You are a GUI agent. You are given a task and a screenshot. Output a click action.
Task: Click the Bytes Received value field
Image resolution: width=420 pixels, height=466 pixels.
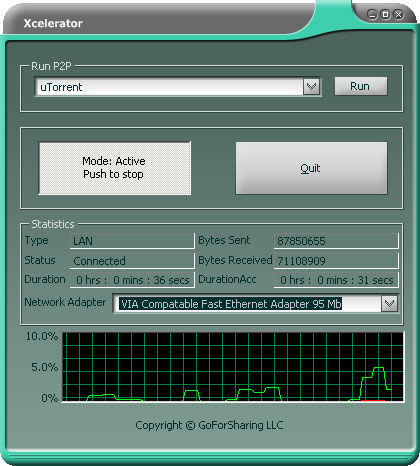tap(336, 261)
